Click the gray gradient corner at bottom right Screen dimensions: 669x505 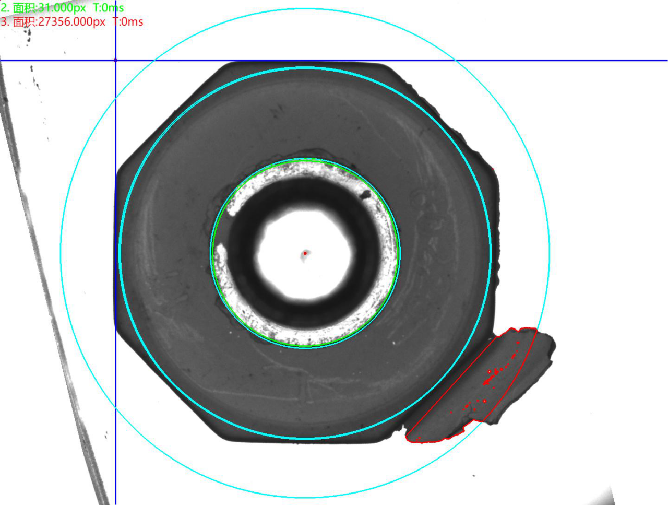[x=605, y=493]
